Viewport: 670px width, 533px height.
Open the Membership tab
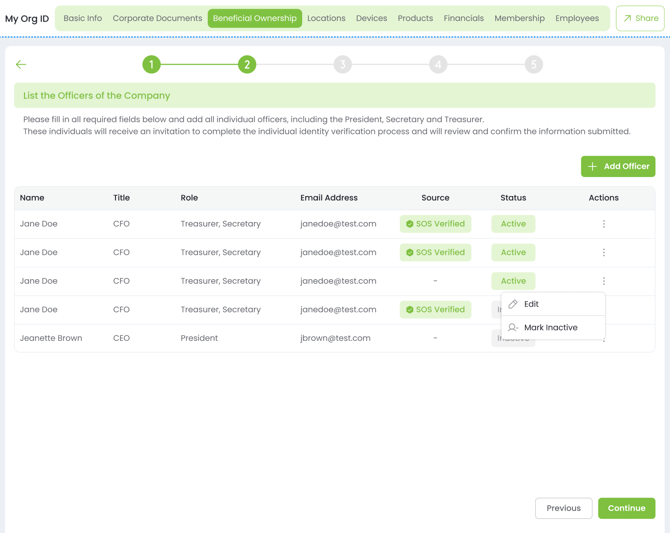click(520, 18)
